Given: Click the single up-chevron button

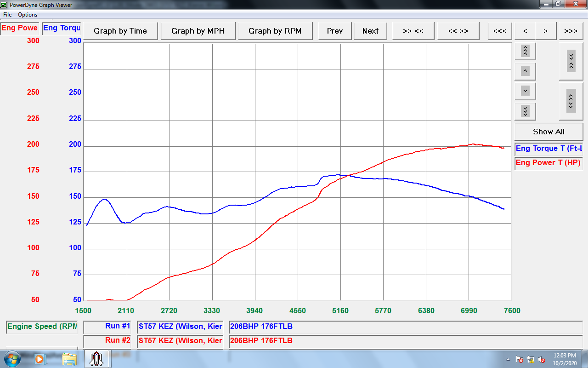Looking at the screenshot, I should (x=525, y=71).
